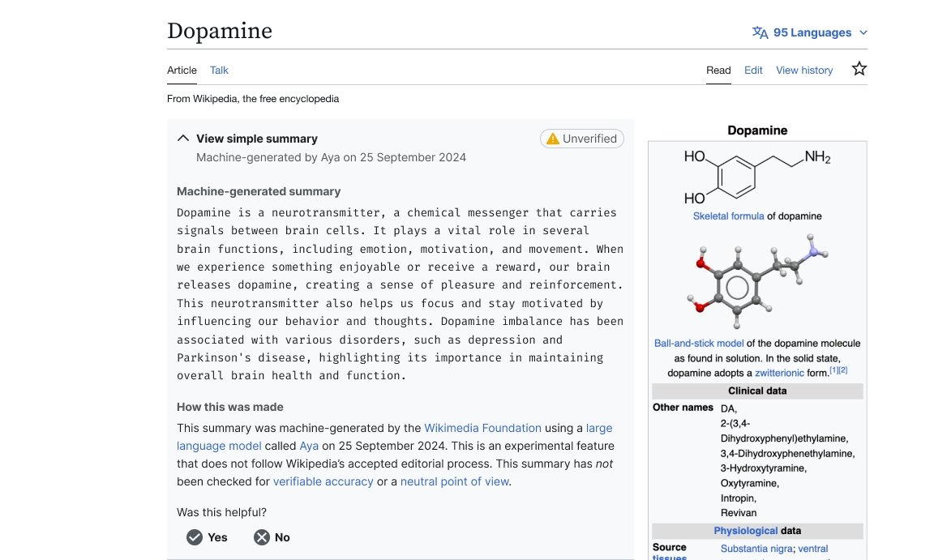
Task: Add Dopamine to watchlist via star icon
Action: (x=859, y=68)
